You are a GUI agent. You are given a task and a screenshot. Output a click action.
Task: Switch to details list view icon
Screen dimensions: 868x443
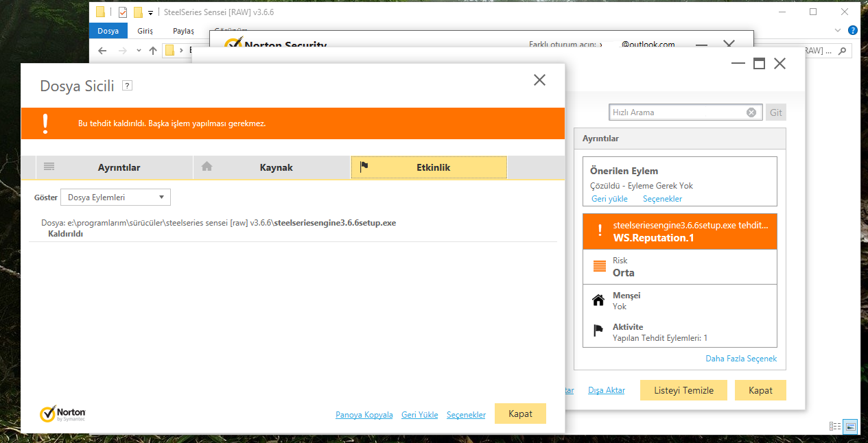click(x=835, y=426)
